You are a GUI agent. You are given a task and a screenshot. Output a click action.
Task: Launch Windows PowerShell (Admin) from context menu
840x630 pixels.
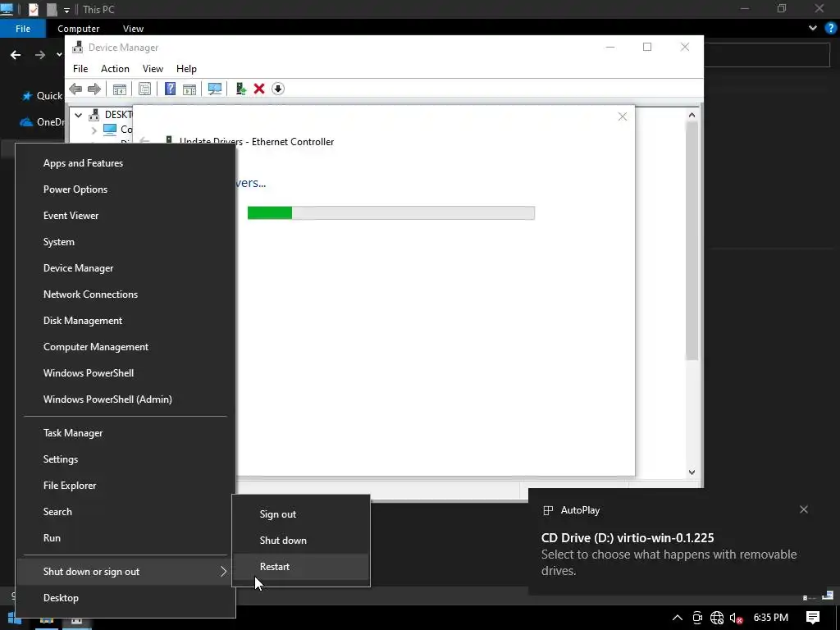pos(126,399)
